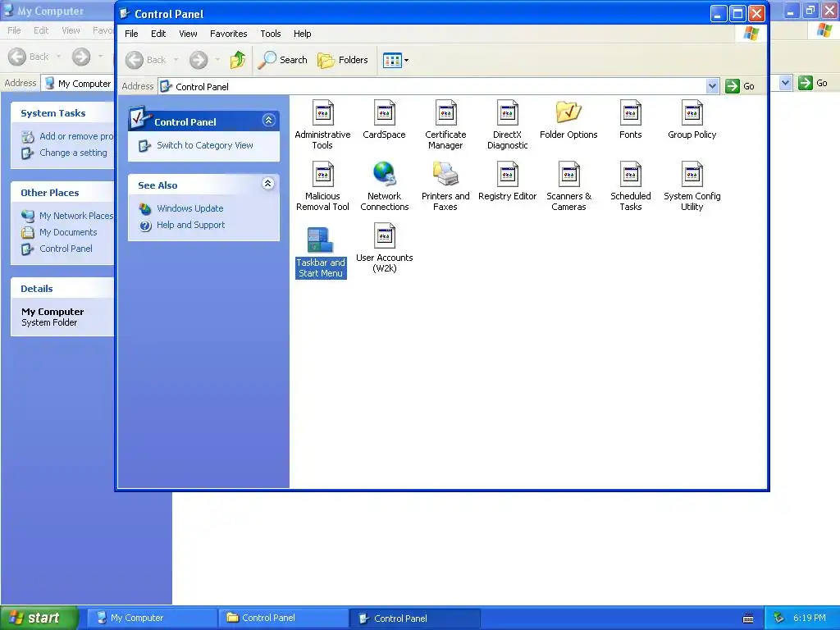Screen dimensions: 840x630
Task: Click Forward arrow in Control Panel window
Action: click(199, 60)
